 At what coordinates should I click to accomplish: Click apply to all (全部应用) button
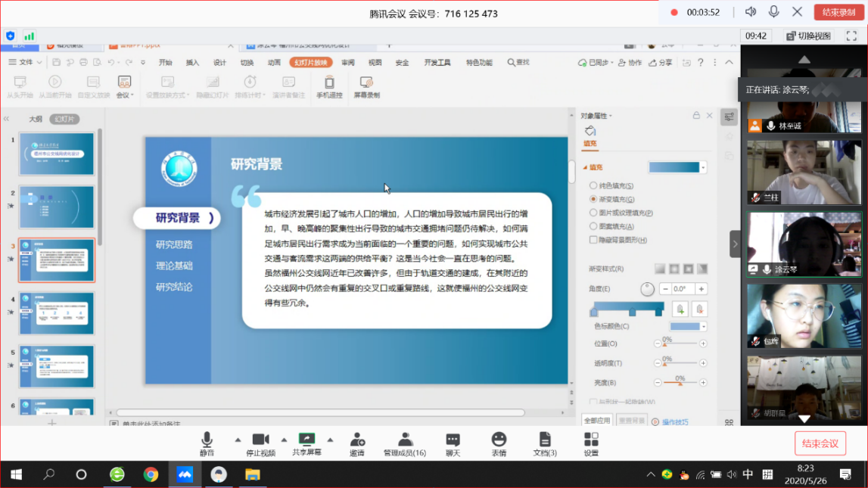[597, 421]
